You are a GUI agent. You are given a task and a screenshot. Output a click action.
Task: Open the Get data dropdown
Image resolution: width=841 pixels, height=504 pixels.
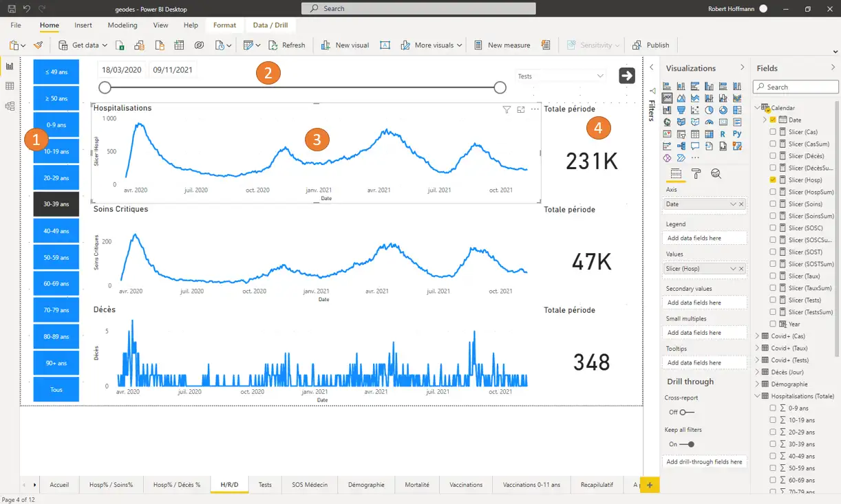(83, 45)
